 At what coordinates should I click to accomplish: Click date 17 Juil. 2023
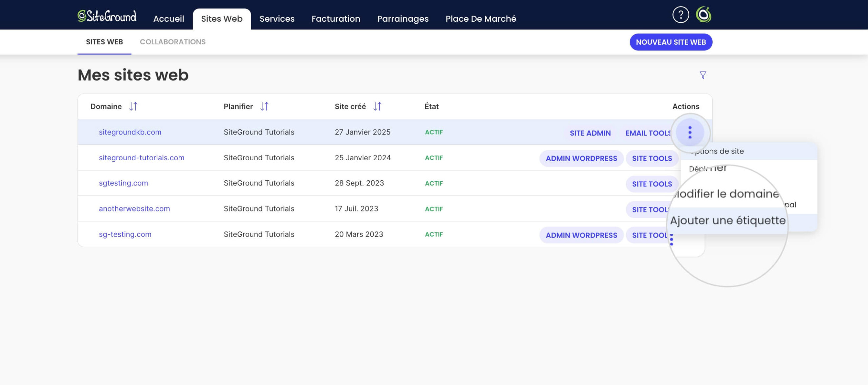pyautogui.click(x=356, y=208)
